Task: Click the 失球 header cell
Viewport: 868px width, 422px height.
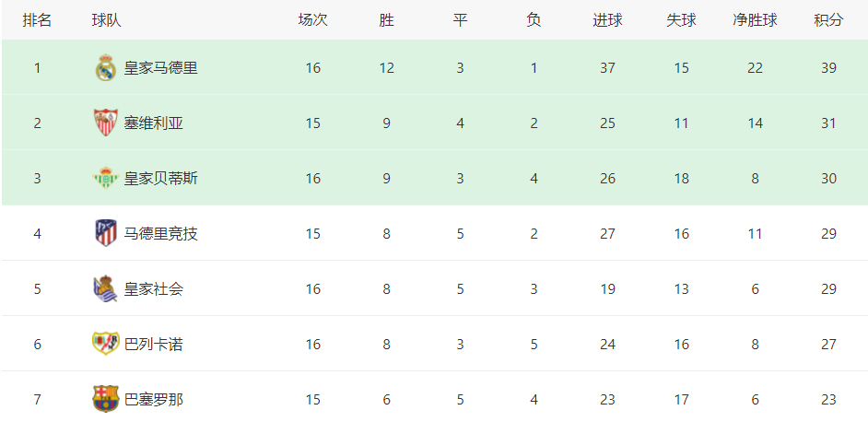Action: 681,20
